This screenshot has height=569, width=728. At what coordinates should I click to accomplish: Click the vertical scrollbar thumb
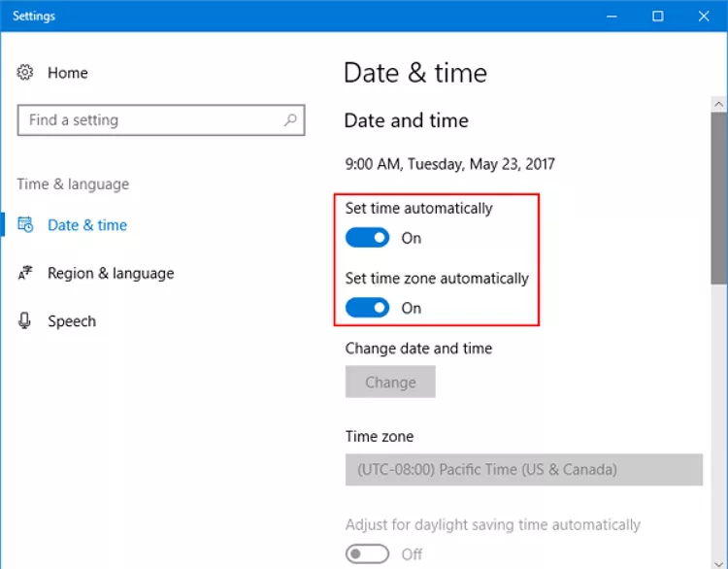click(718, 291)
